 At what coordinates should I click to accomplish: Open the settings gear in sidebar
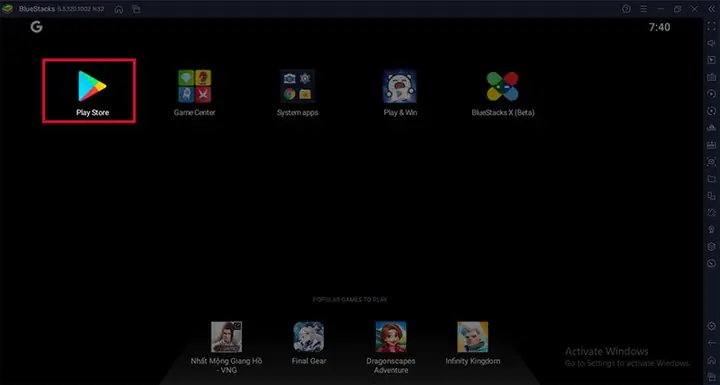711,326
